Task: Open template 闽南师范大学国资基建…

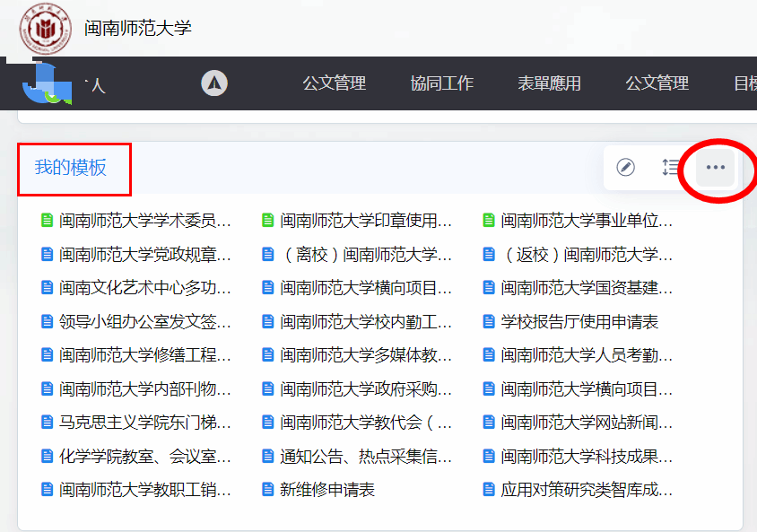Action: point(587,288)
